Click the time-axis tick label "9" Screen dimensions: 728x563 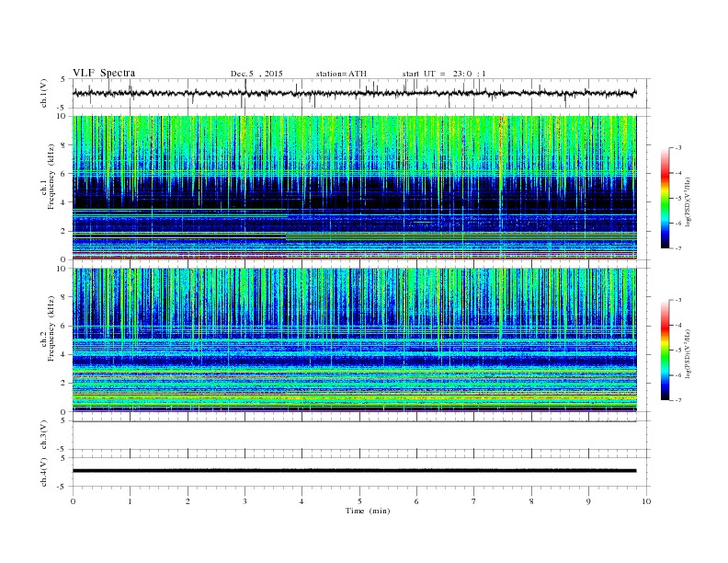[588, 501]
